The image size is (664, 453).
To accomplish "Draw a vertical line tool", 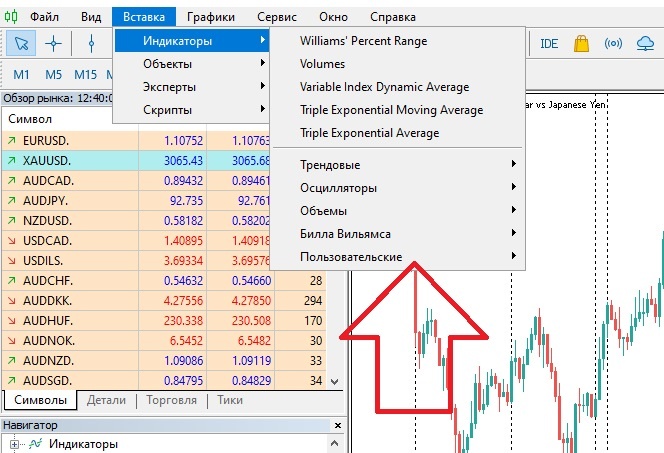I will coord(91,43).
